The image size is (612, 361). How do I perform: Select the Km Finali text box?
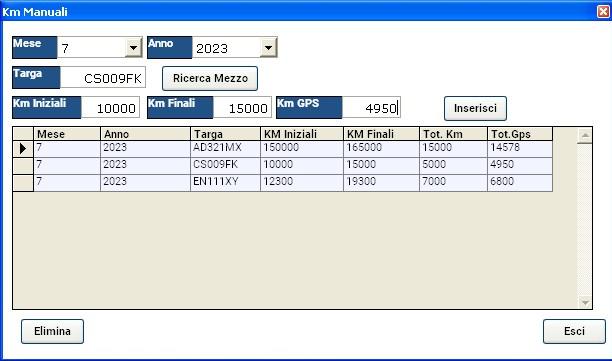click(x=242, y=107)
